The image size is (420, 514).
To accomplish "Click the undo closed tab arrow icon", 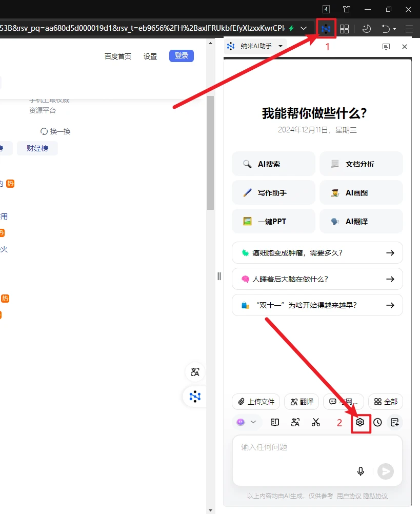I will click(x=386, y=29).
